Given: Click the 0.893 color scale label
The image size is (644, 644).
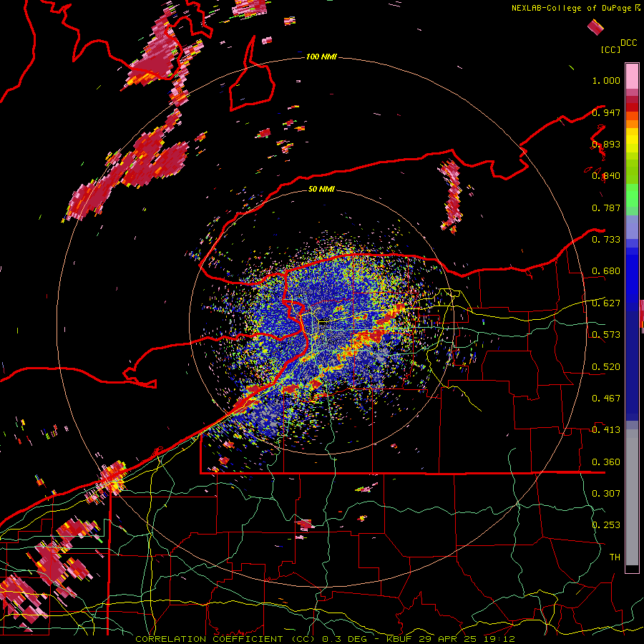Looking at the screenshot, I should pos(606,144).
